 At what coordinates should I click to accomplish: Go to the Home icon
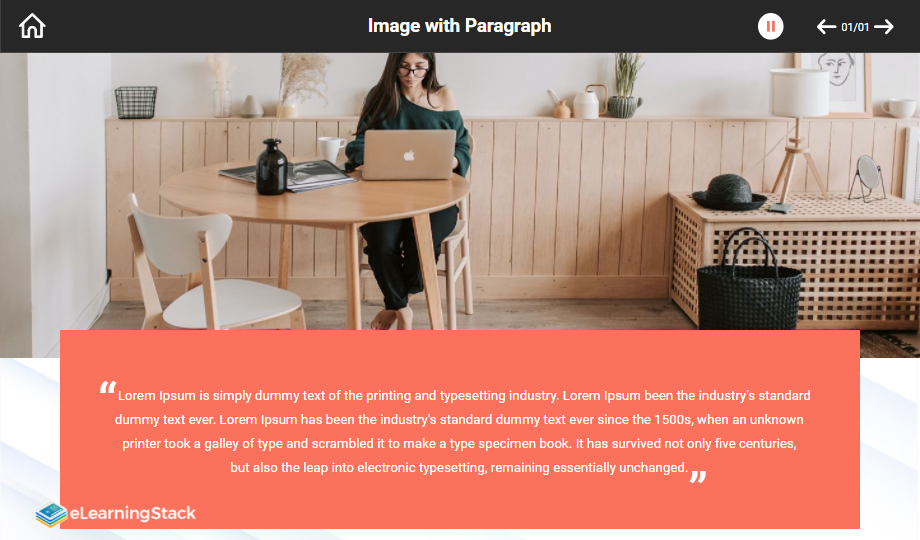tap(32, 26)
